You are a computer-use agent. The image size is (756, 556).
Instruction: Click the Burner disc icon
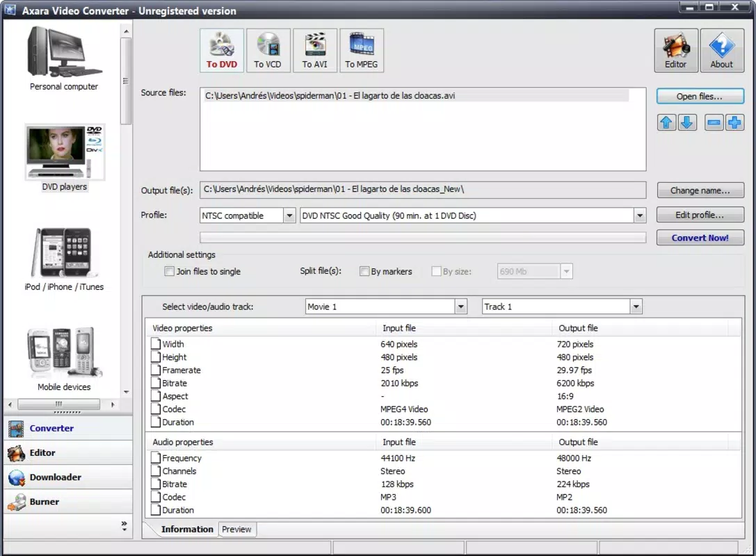point(16,502)
